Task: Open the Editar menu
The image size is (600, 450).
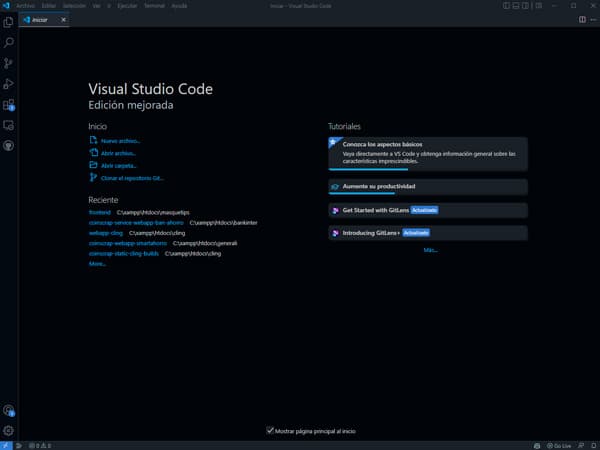Action: [49, 6]
